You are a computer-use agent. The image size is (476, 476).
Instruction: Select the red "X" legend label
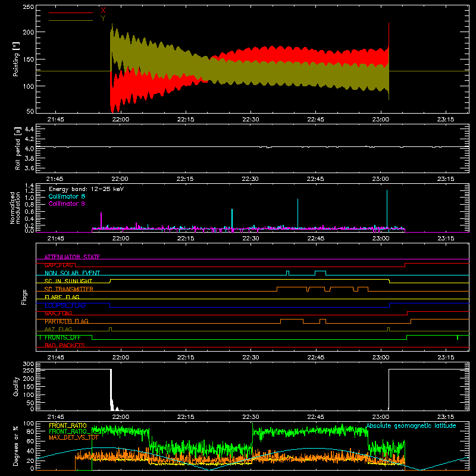pyautogui.click(x=103, y=10)
